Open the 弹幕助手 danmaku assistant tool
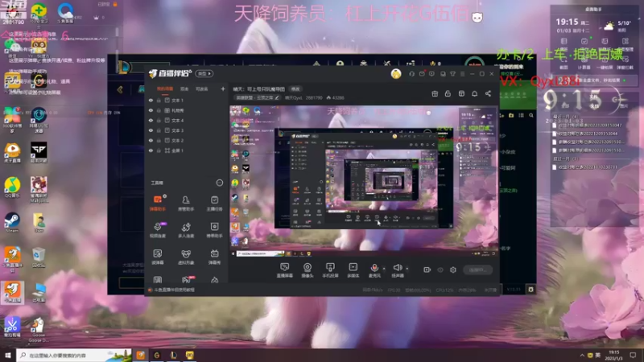 pos(158,204)
